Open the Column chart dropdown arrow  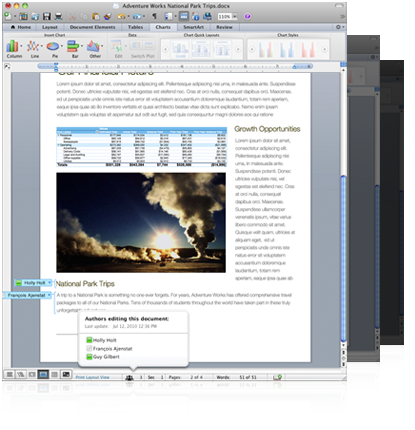click(x=21, y=46)
